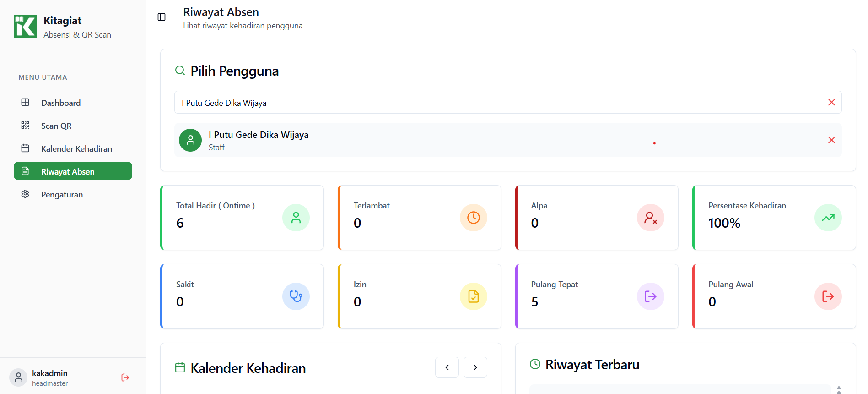This screenshot has width=868, height=394.
Task: Go to Scan QR page
Action: [x=73, y=126]
